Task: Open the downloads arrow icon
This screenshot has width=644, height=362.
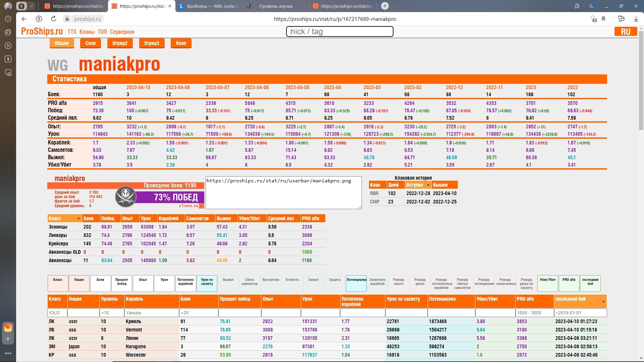Action: coord(636,19)
